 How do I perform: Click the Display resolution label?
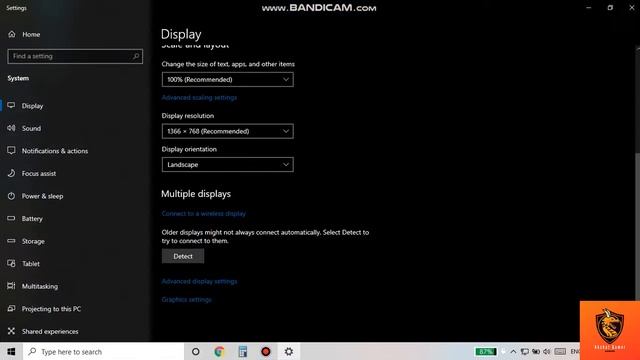(x=188, y=116)
